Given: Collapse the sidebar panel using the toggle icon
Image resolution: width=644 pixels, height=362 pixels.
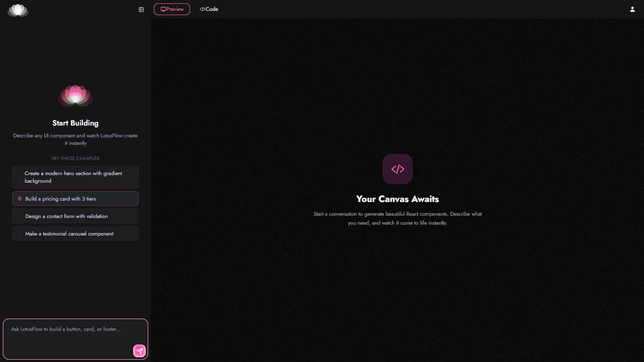Looking at the screenshot, I should click(141, 9).
